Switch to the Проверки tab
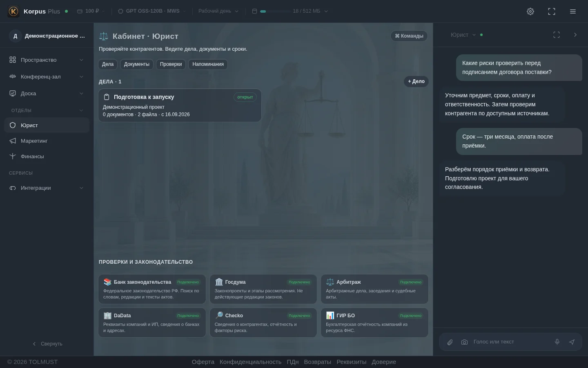 click(x=171, y=64)
